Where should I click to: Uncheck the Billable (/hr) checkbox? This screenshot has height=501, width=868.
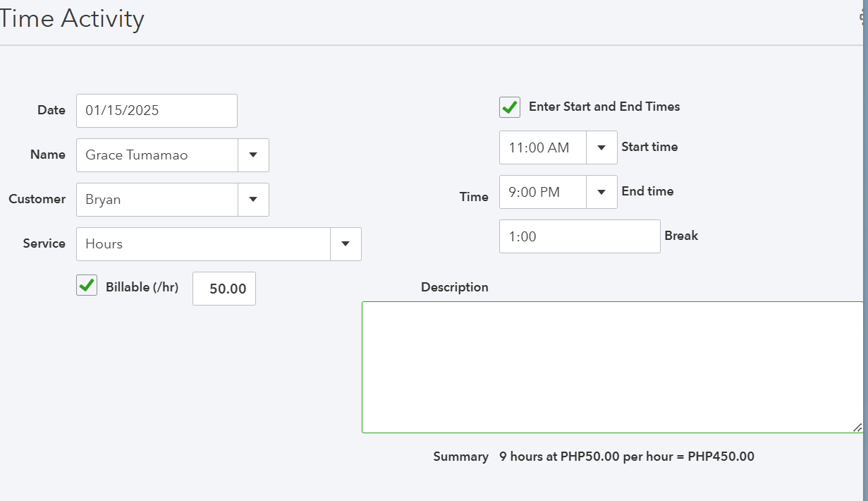pos(87,286)
